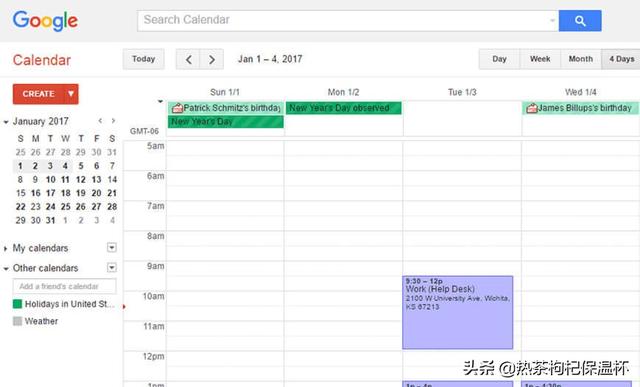The width and height of the screenshot is (640, 387).
Task: Click Sun 1/1 day header
Action: tap(225, 92)
